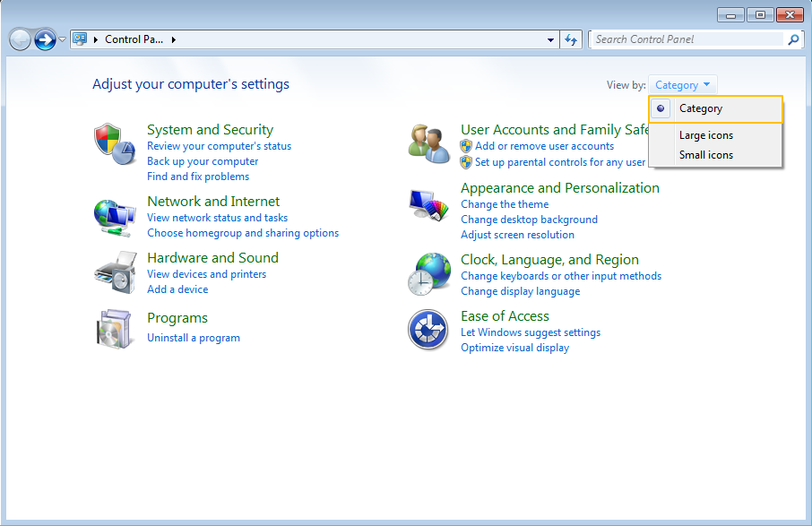Open the Hardware and Sound printer icon

click(116, 272)
